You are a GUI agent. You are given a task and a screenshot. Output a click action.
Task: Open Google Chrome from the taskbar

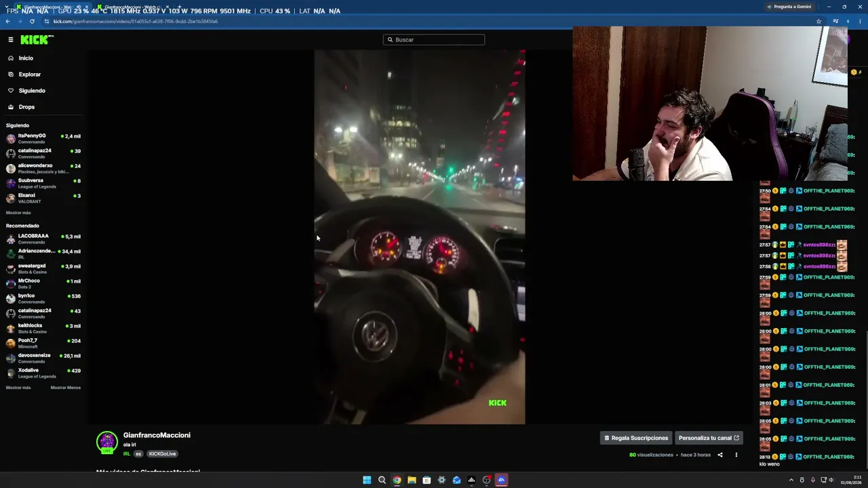pos(397,480)
